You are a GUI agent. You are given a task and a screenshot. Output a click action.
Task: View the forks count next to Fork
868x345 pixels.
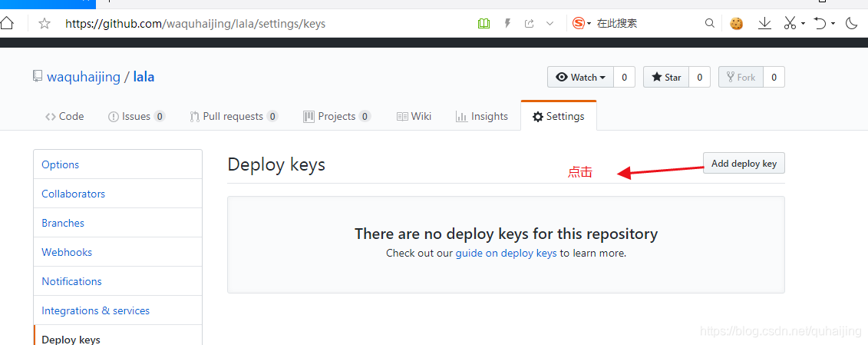(x=774, y=77)
